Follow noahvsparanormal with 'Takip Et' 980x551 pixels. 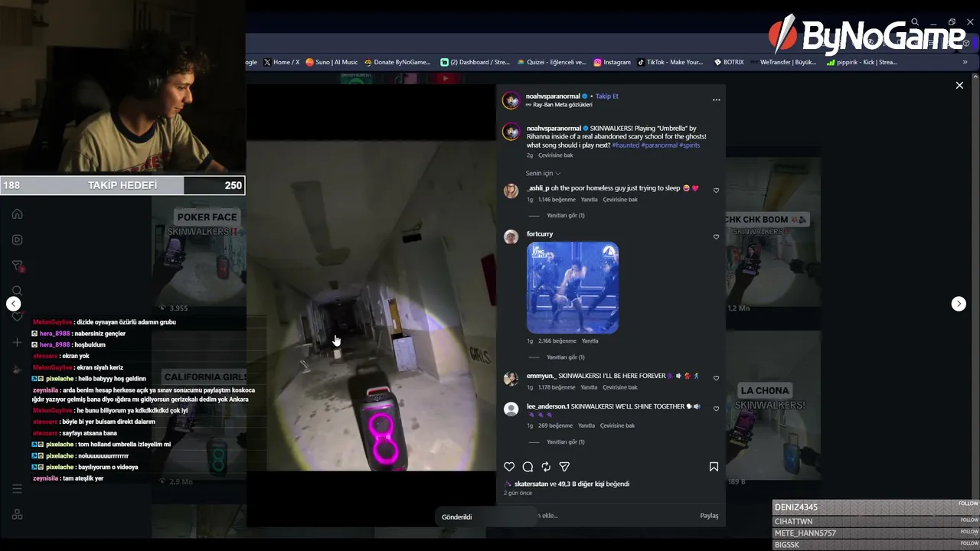(606, 96)
